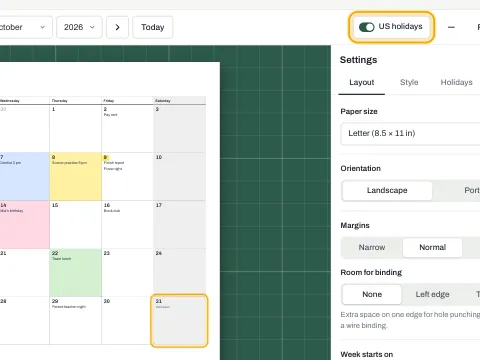This screenshot has height=360, width=480.
Task: Click the October 23 day cell
Action: [127, 272]
